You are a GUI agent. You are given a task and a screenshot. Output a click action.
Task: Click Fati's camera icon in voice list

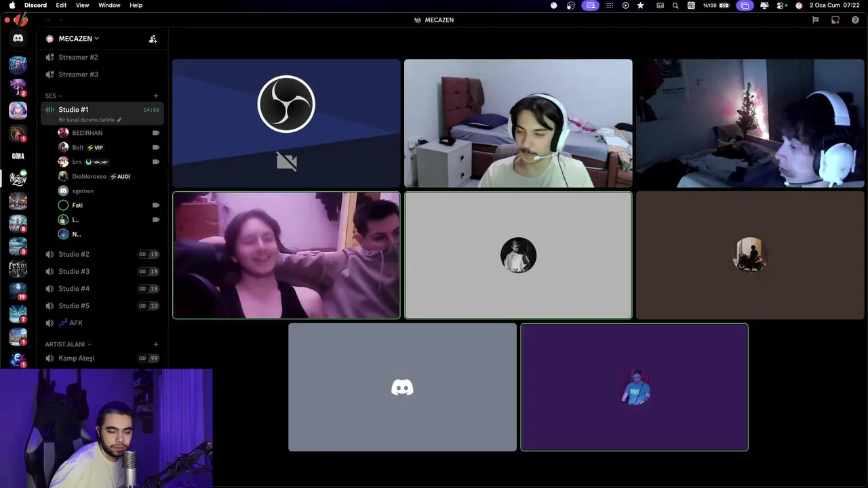[156, 205]
